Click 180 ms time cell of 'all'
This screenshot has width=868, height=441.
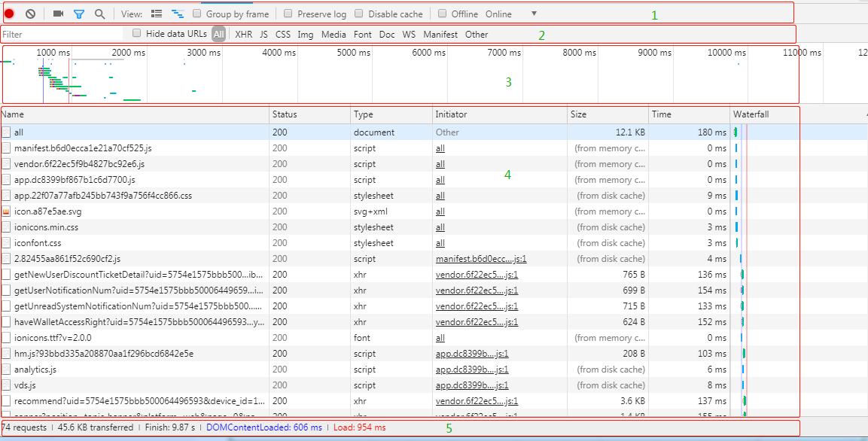pos(711,132)
